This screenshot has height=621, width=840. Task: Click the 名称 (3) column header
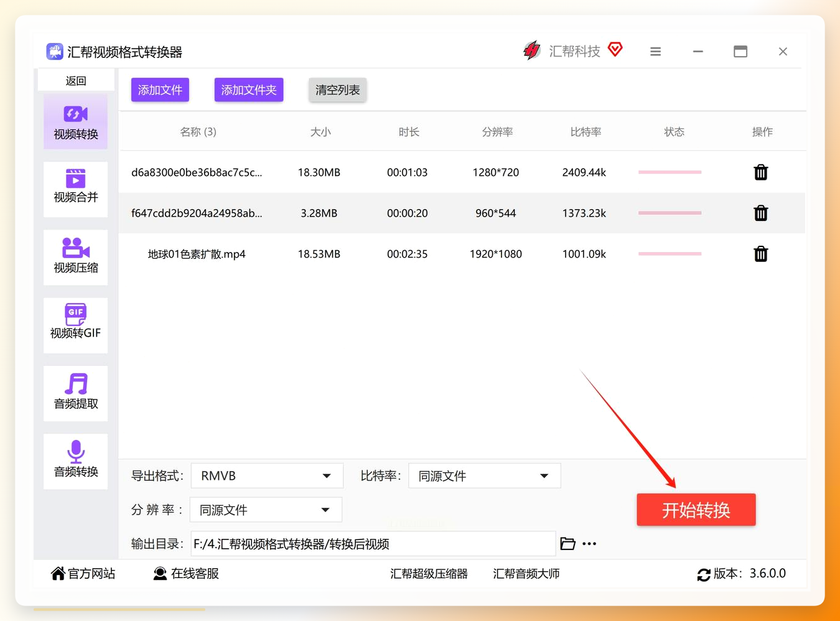pyautogui.click(x=198, y=132)
